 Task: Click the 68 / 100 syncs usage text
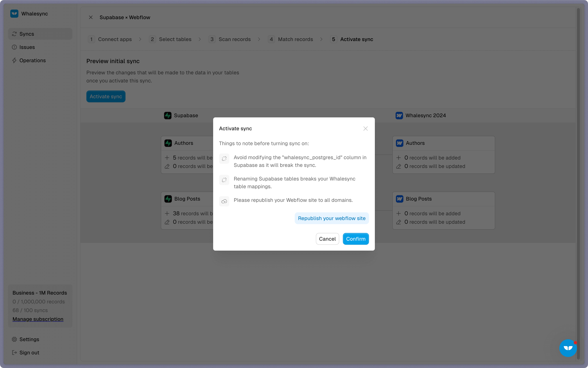pyautogui.click(x=30, y=310)
